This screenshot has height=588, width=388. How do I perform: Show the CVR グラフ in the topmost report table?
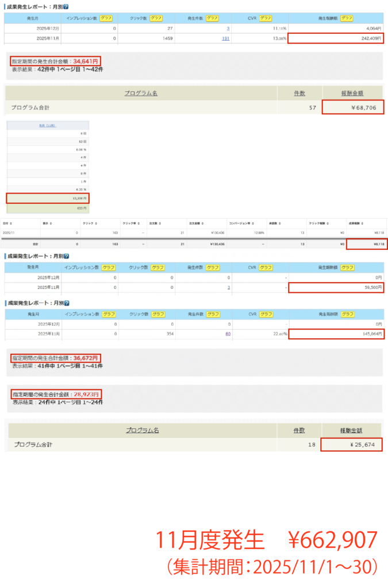(265, 18)
